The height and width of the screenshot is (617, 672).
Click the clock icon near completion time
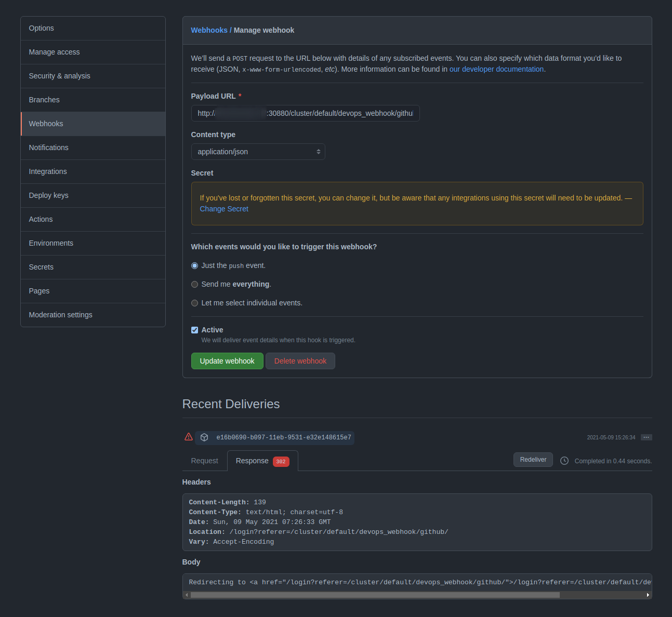564,460
